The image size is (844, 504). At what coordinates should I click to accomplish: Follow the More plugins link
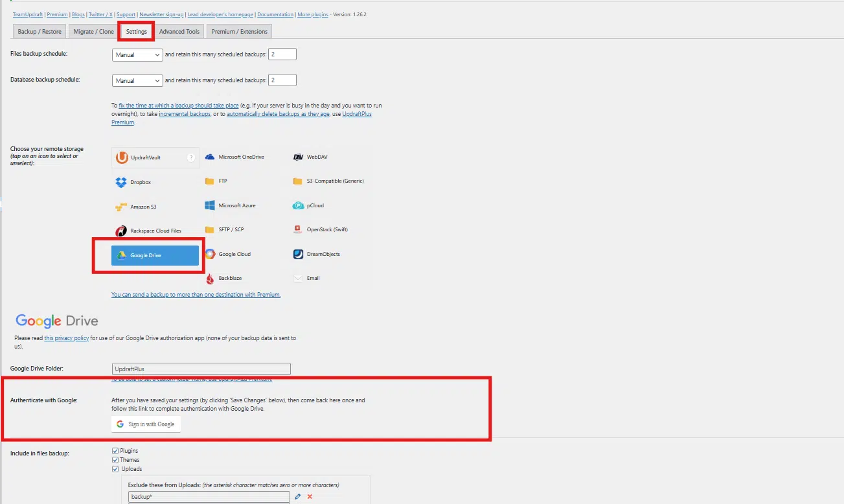pyautogui.click(x=312, y=14)
